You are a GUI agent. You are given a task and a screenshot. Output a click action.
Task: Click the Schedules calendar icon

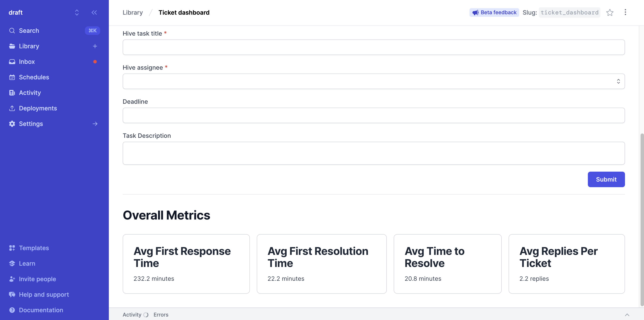(x=12, y=77)
